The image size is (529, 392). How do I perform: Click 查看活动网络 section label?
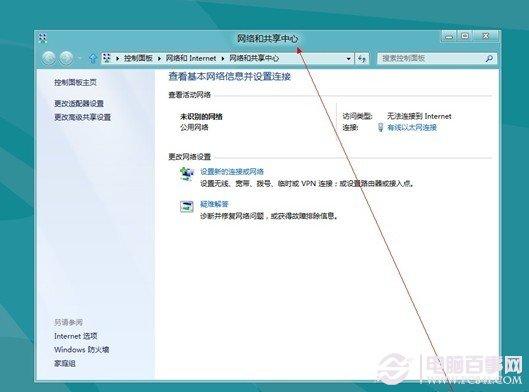pos(190,95)
